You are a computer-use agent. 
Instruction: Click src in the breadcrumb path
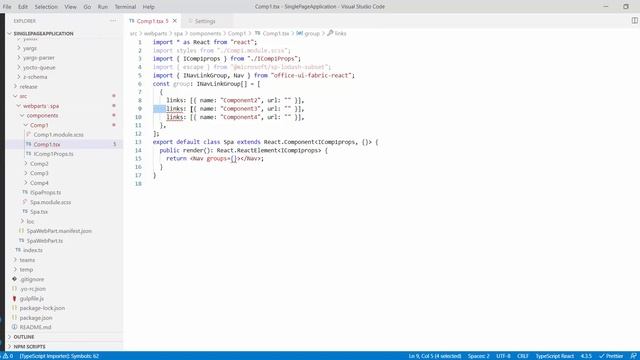click(x=133, y=33)
